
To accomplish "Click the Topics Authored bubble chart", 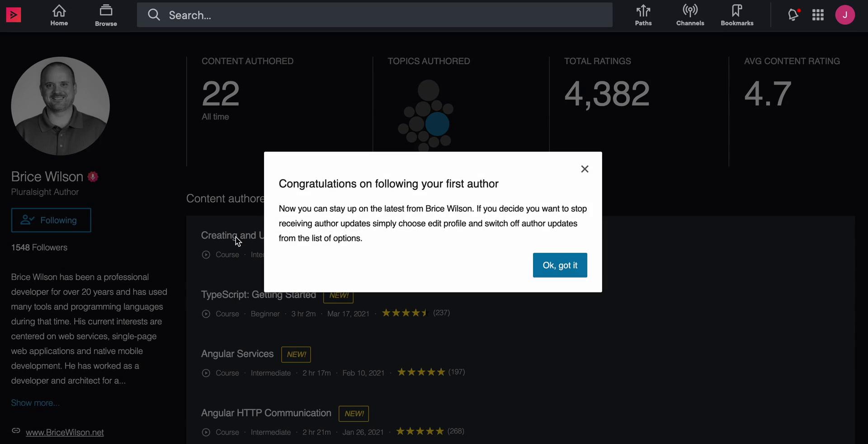I will tap(426, 115).
